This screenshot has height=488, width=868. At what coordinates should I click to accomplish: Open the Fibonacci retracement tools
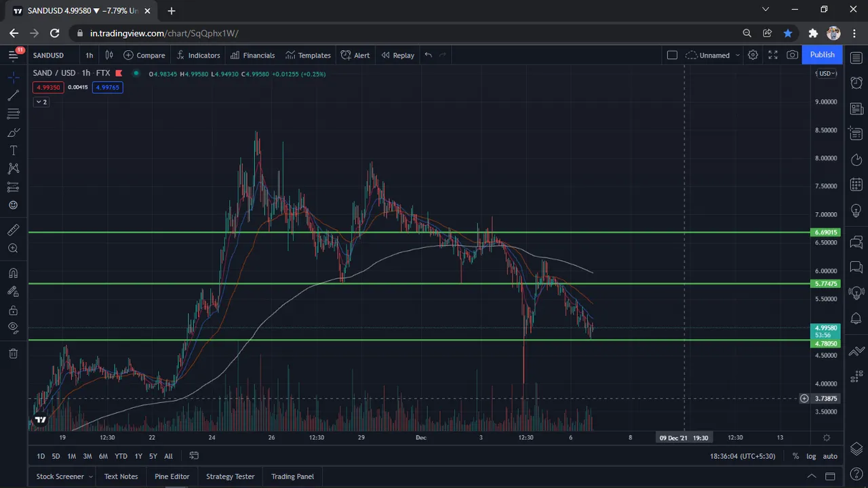13,114
